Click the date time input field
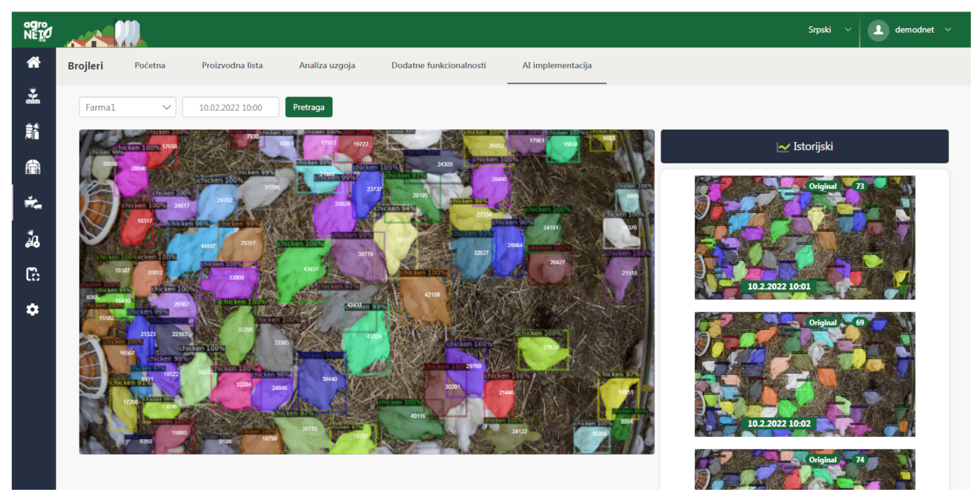 tap(230, 108)
